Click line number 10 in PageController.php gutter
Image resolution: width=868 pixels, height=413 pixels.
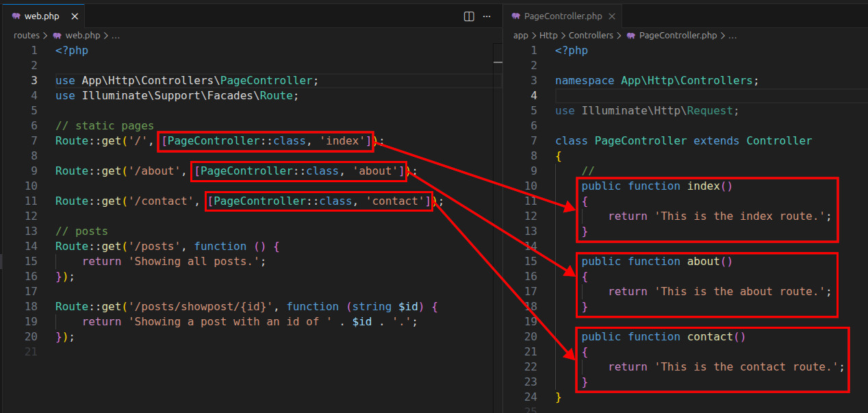tap(531, 186)
